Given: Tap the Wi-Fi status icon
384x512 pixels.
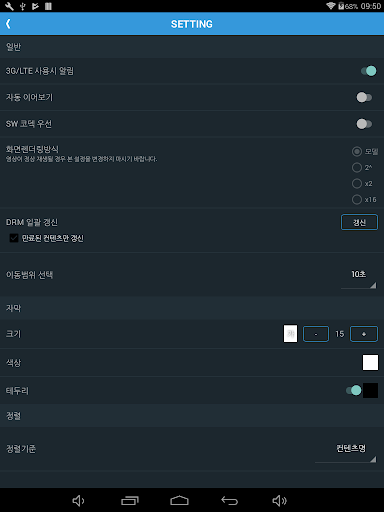Looking at the screenshot, I should click(x=330, y=6).
